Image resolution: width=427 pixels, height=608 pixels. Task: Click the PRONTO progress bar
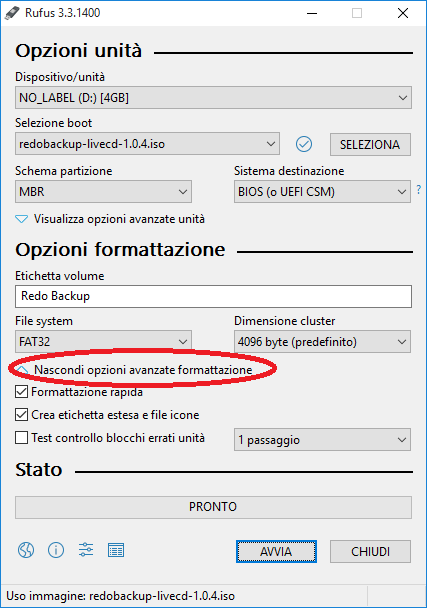pyautogui.click(x=213, y=507)
